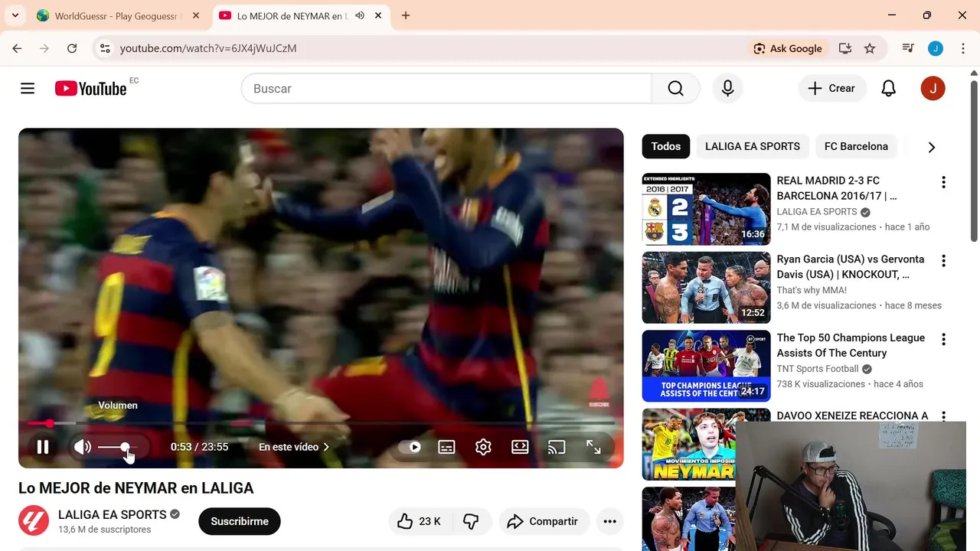The image size is (980, 551).
Task: Adjust the volume slider handle
Action: pyautogui.click(x=125, y=447)
